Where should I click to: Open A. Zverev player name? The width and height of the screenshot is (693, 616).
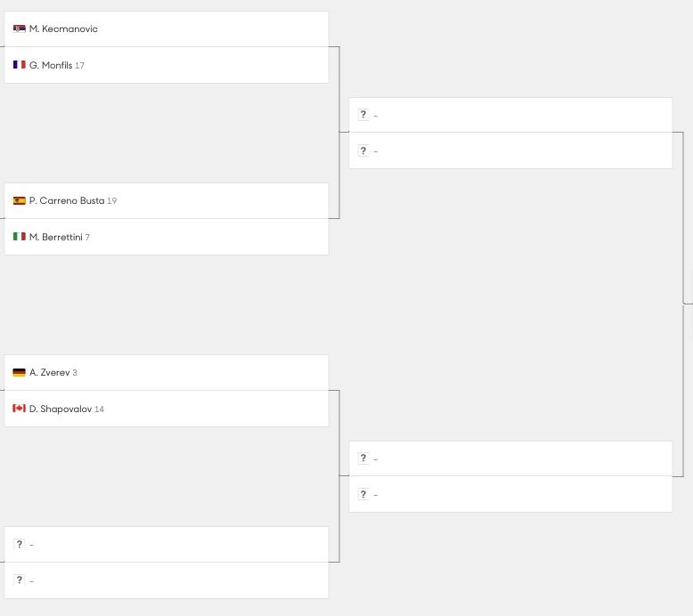[50, 372]
